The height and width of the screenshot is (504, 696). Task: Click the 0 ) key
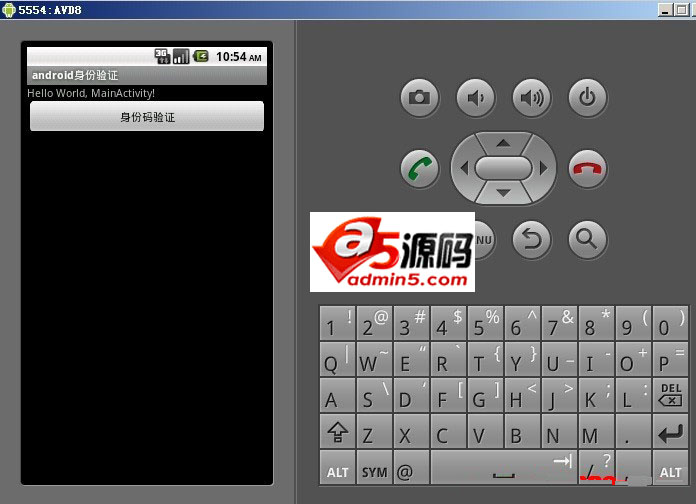pos(670,323)
